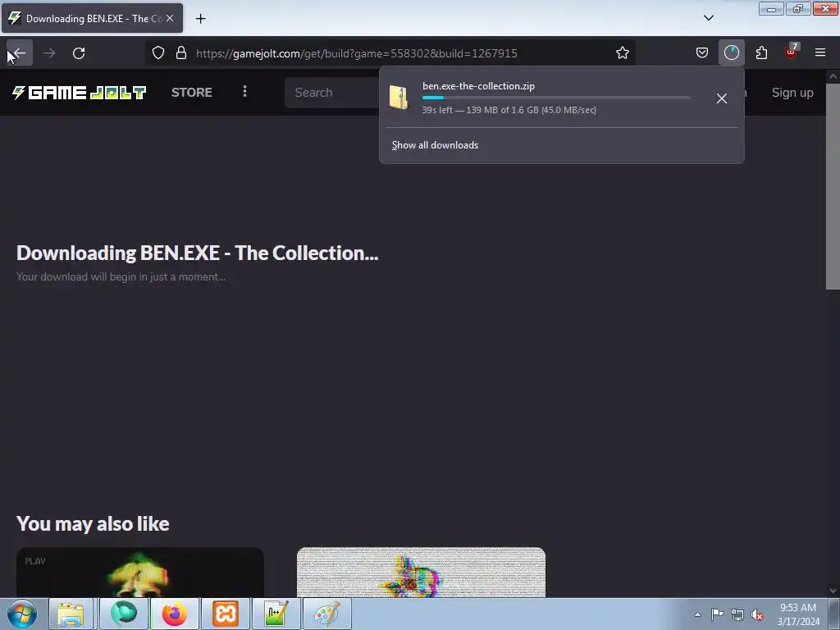The image size is (840, 630).
Task: Open the Game Jolt more options dots
Action: [244, 92]
